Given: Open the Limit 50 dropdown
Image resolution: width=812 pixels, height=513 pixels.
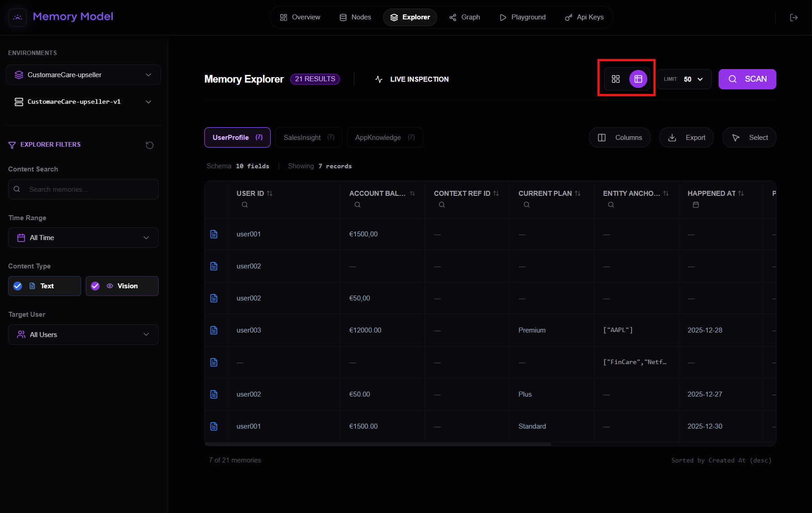Looking at the screenshot, I should (x=684, y=79).
